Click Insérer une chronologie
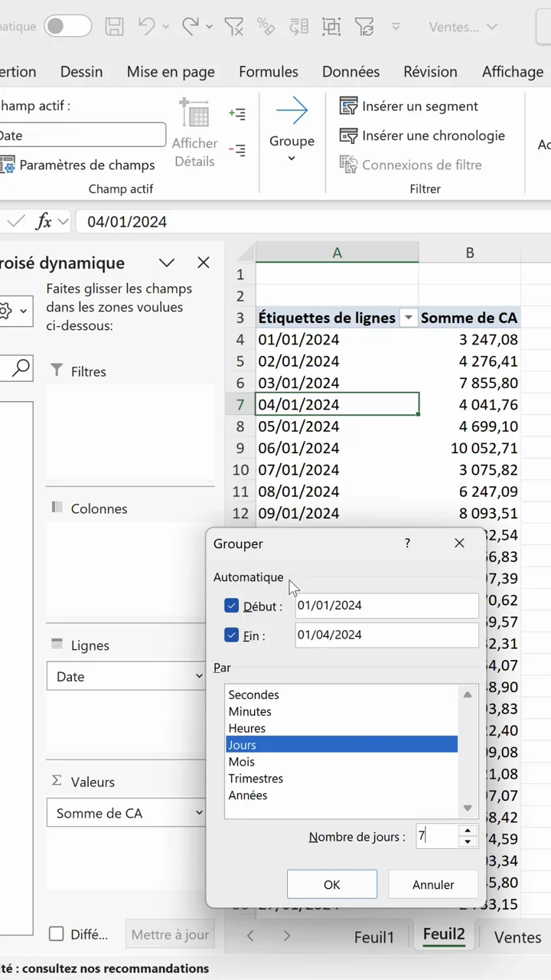The height and width of the screenshot is (980, 551). click(x=422, y=136)
